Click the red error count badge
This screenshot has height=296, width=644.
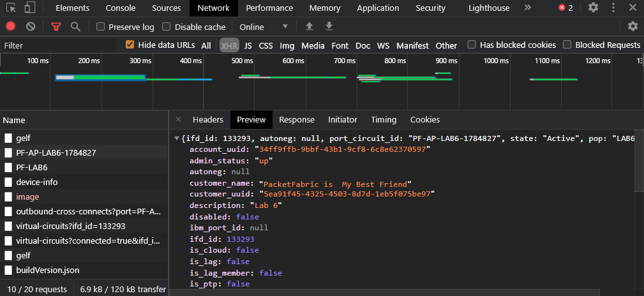[565, 8]
